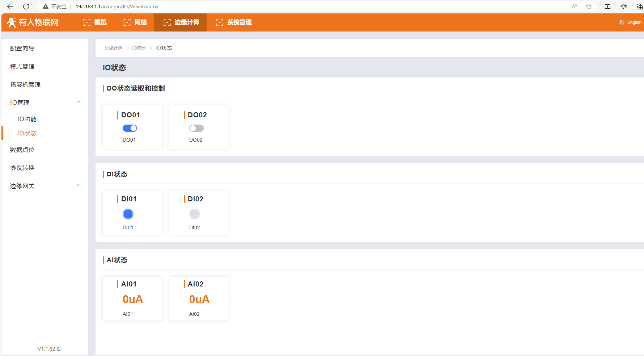Open the split screen browser icon
The height and width of the screenshot is (356, 644).
coord(608,7)
